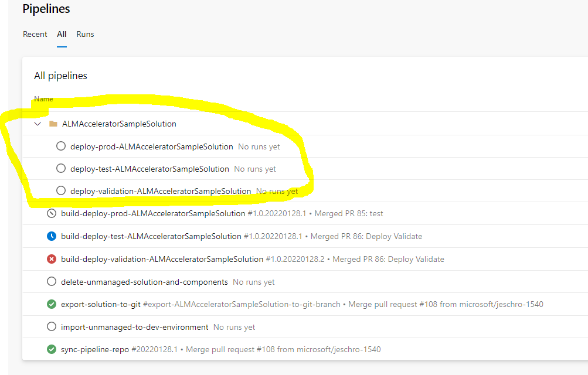Click the in-progress icon beside build-deploy-test pipeline
The image size is (588, 375).
[51, 236]
